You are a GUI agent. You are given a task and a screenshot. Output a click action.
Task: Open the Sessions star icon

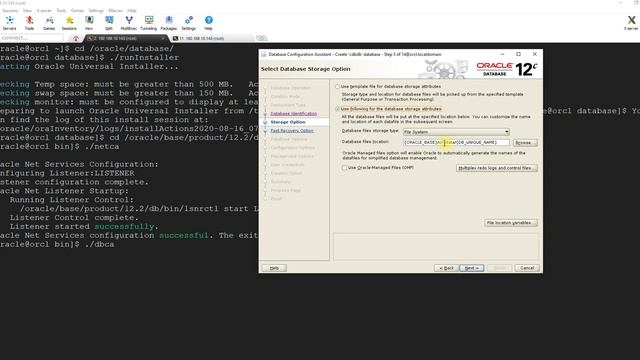69,23
